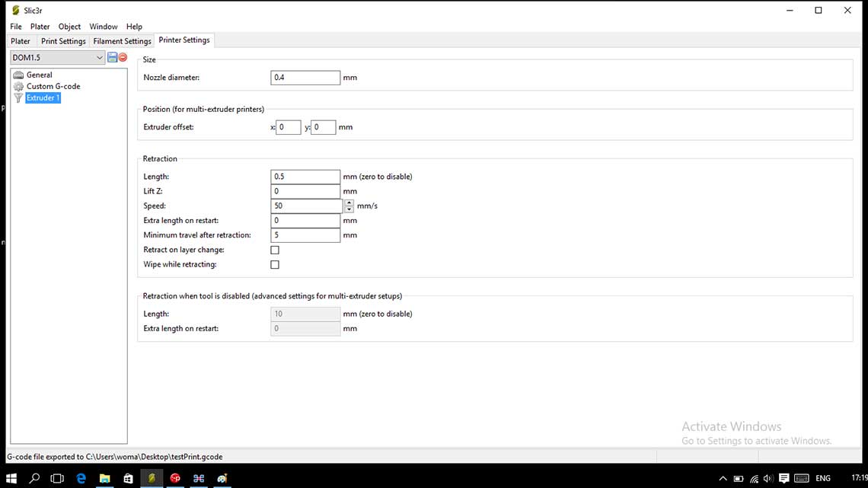Click the Extruder 1 funnel icon
Image resolution: width=868 pixels, height=488 pixels.
coord(18,98)
